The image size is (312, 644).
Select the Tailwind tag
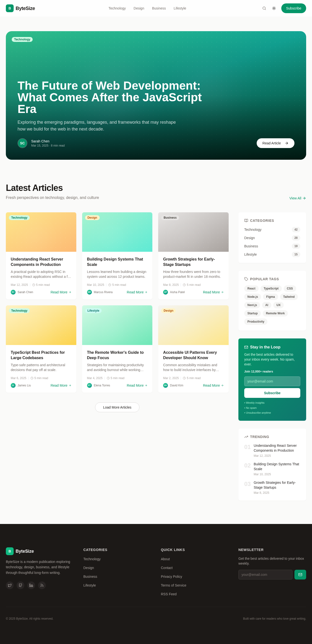pyautogui.click(x=289, y=297)
